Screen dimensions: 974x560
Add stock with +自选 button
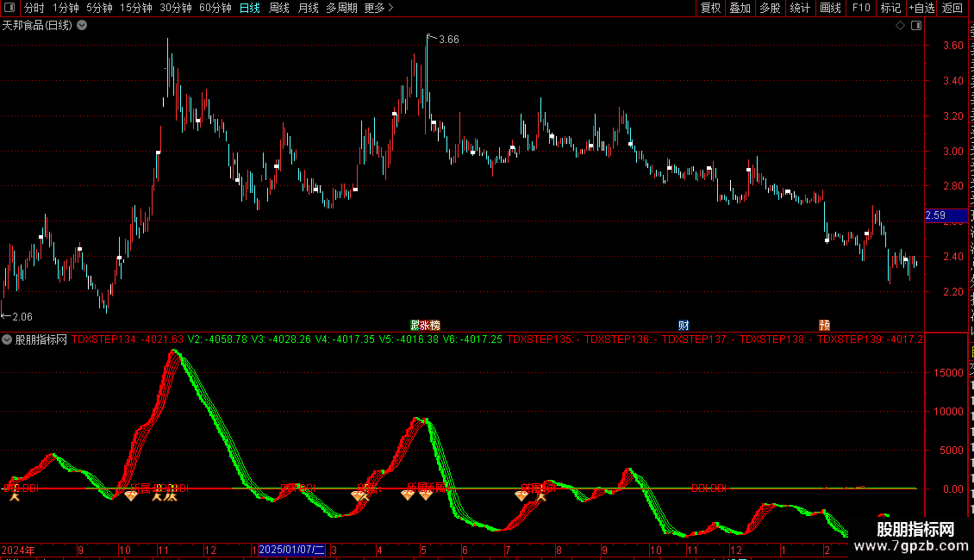coord(921,8)
